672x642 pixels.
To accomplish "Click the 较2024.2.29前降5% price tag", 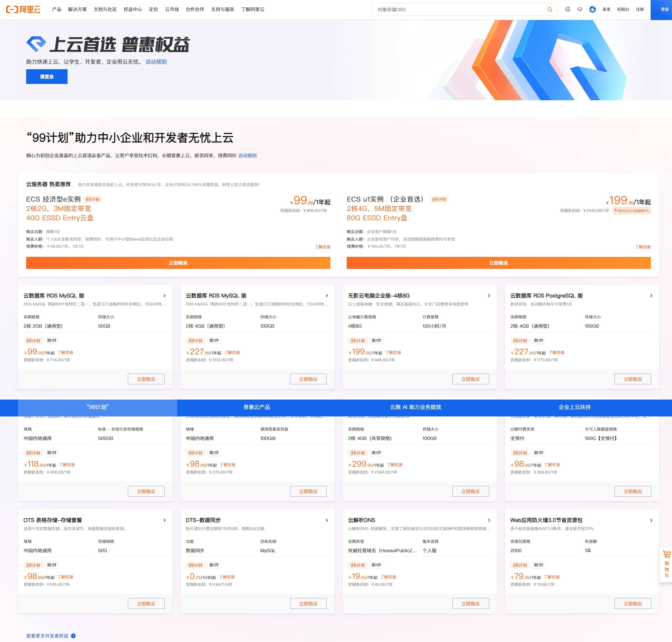I will pyautogui.click(x=632, y=211).
